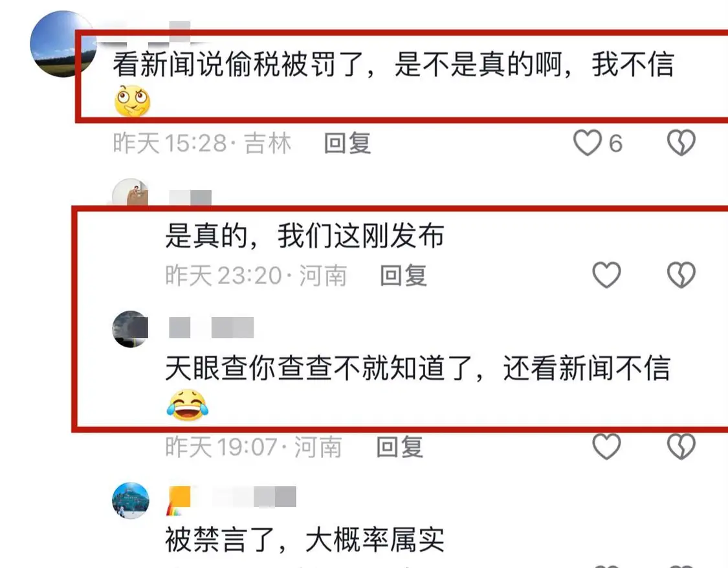Tap the orange badge beside last username

tap(179, 501)
